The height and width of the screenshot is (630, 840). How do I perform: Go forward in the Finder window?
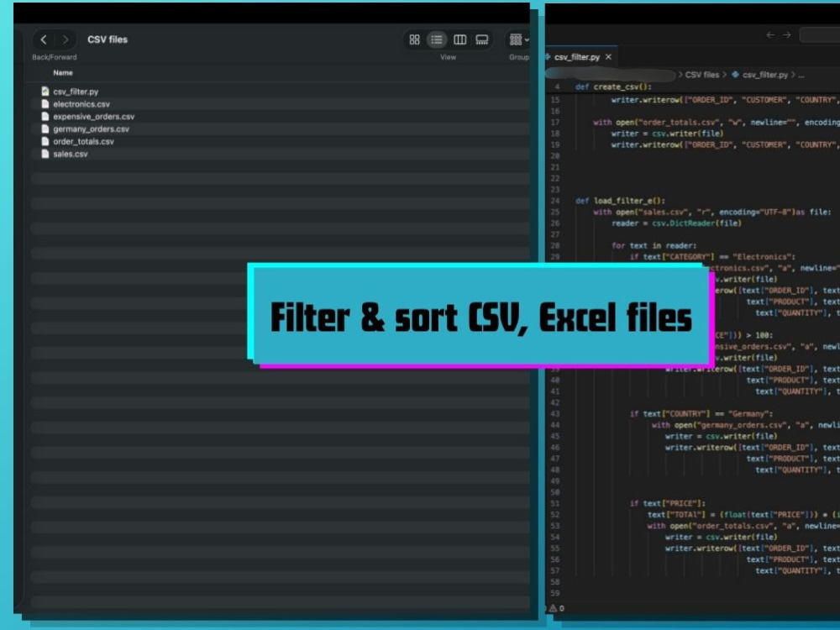[66, 39]
